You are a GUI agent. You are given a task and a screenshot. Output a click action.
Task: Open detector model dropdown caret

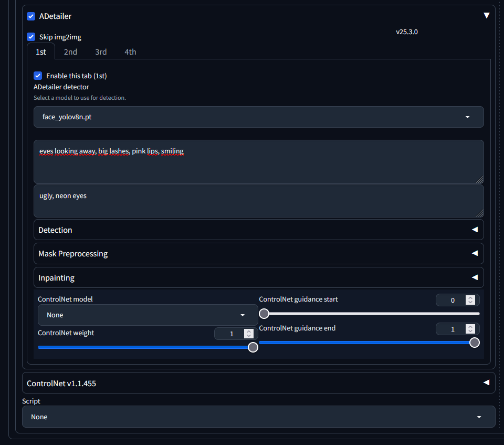[467, 117]
